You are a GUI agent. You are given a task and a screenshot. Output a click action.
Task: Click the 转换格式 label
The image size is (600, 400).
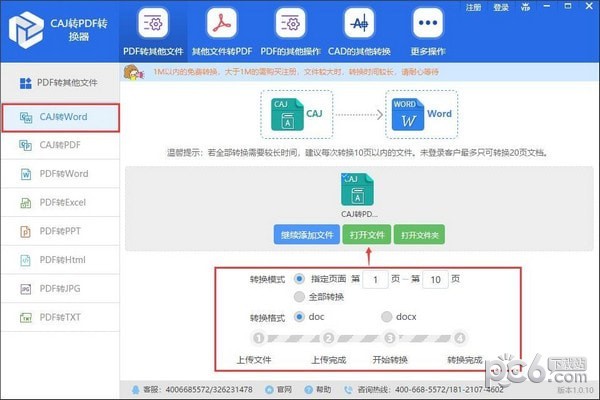coord(267,318)
